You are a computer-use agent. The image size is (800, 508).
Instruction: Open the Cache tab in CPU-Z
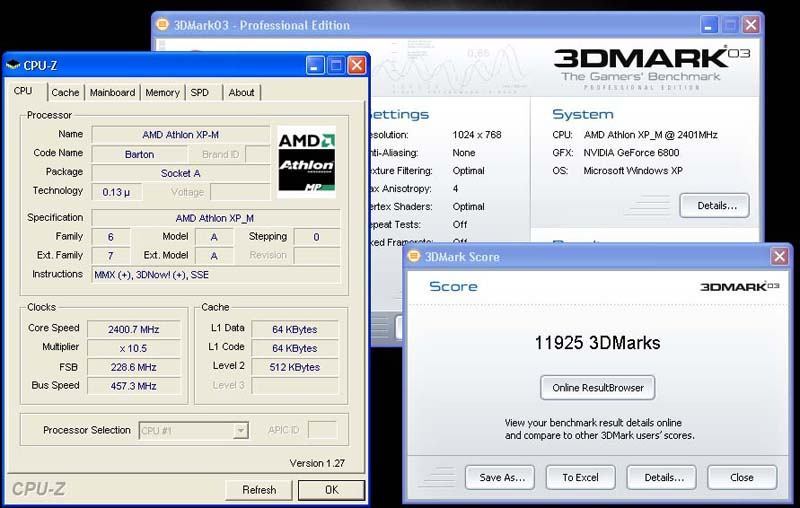coord(65,93)
